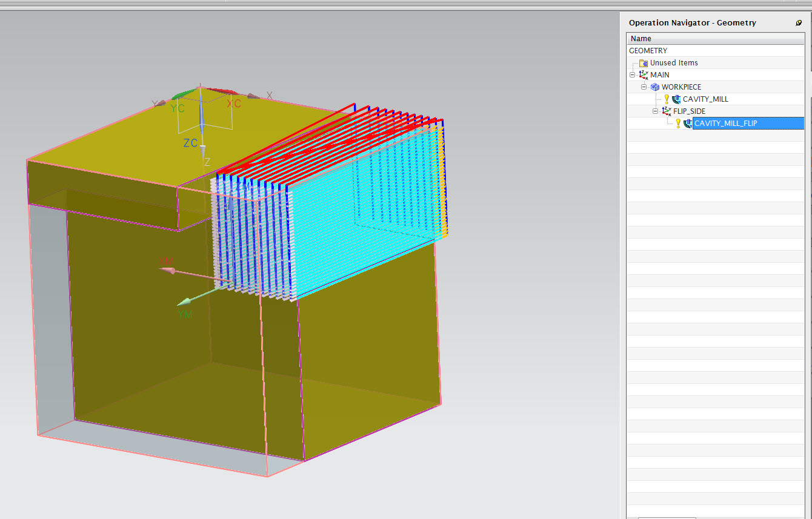Select the GEOMETRY root row
Screen dimensions: 812x519
[716, 50]
